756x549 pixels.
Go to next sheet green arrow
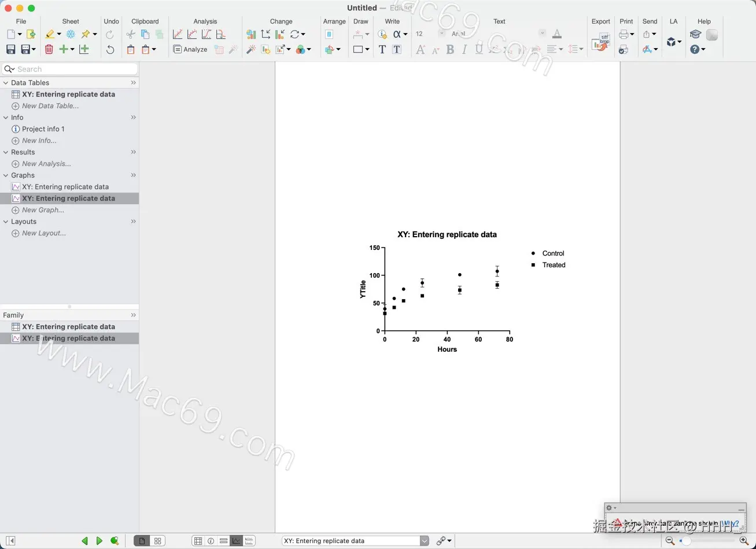pyautogui.click(x=99, y=541)
